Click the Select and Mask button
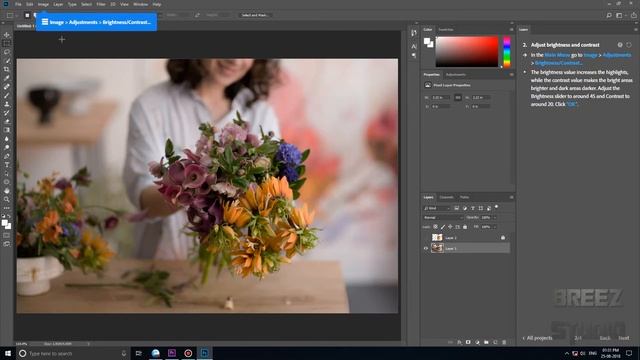 coord(255,15)
